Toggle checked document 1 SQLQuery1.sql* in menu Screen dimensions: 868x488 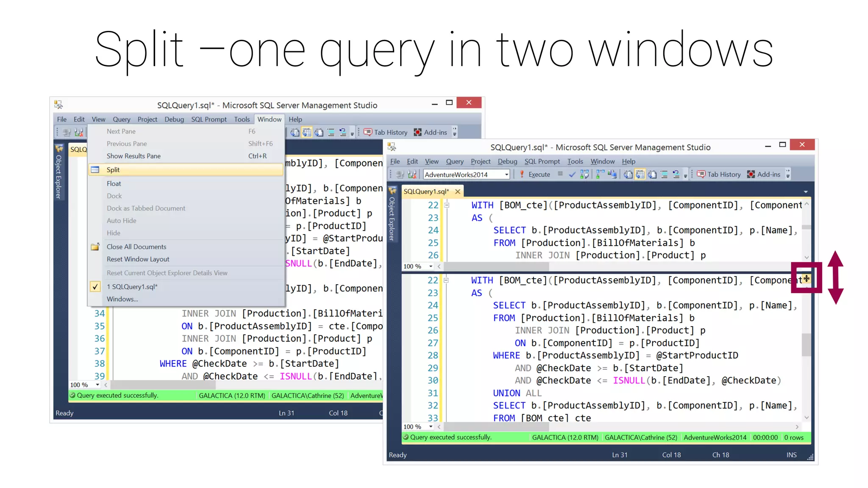(186, 286)
